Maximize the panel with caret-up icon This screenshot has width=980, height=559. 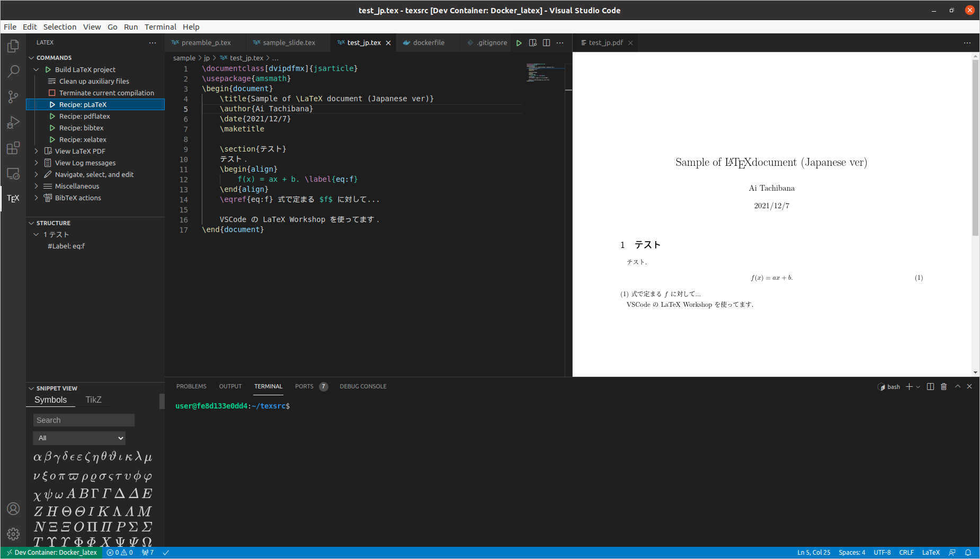tap(958, 387)
